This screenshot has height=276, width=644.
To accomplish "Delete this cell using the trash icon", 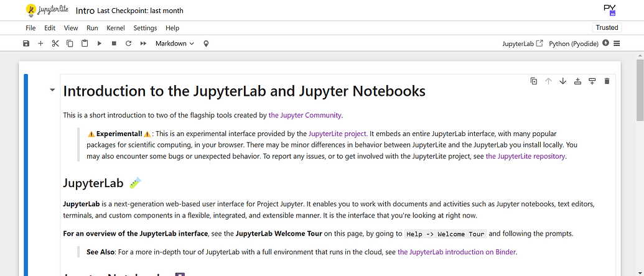I will click(x=607, y=81).
